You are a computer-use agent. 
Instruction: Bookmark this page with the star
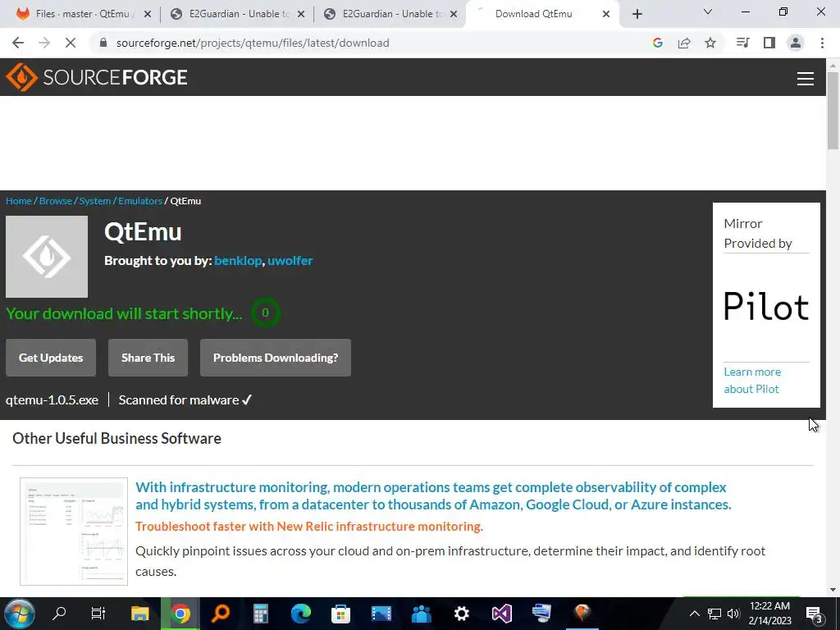pos(710,43)
